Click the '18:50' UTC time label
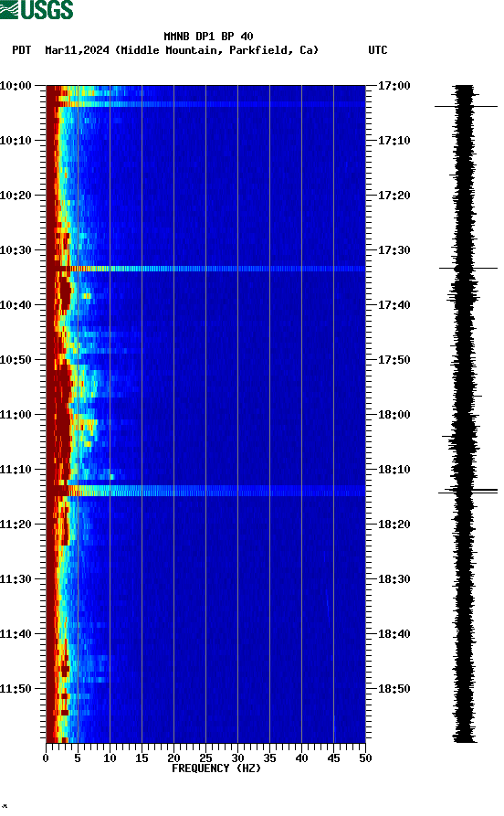The height and width of the screenshot is (816, 504). 394,688
